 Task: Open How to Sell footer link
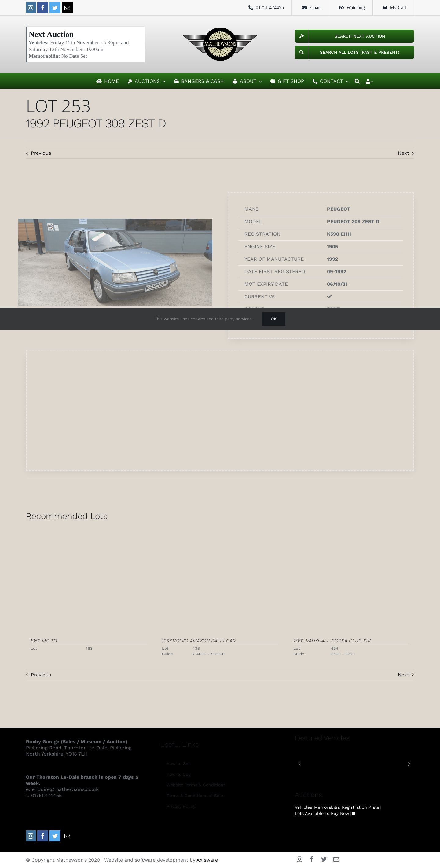pos(178,763)
